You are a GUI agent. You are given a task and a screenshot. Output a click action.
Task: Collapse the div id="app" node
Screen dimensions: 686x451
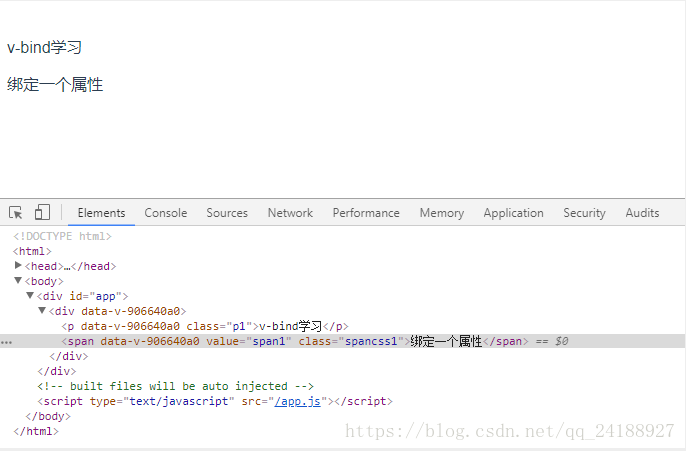(30, 295)
